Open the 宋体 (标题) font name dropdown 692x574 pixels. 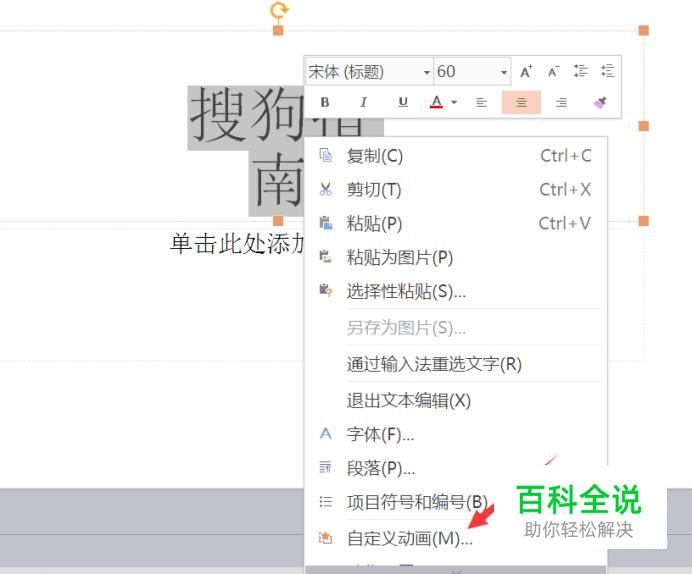point(426,72)
